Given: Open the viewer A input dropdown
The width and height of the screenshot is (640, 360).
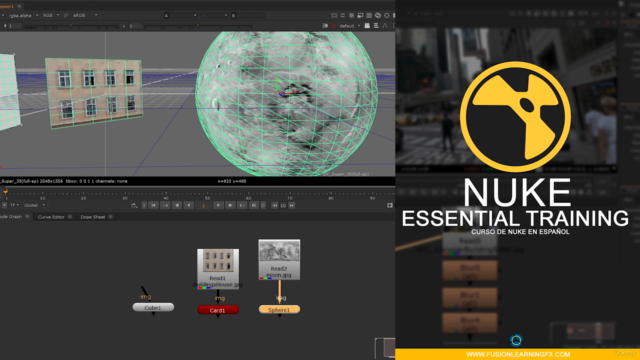Looking at the screenshot, I should [x=180, y=16].
